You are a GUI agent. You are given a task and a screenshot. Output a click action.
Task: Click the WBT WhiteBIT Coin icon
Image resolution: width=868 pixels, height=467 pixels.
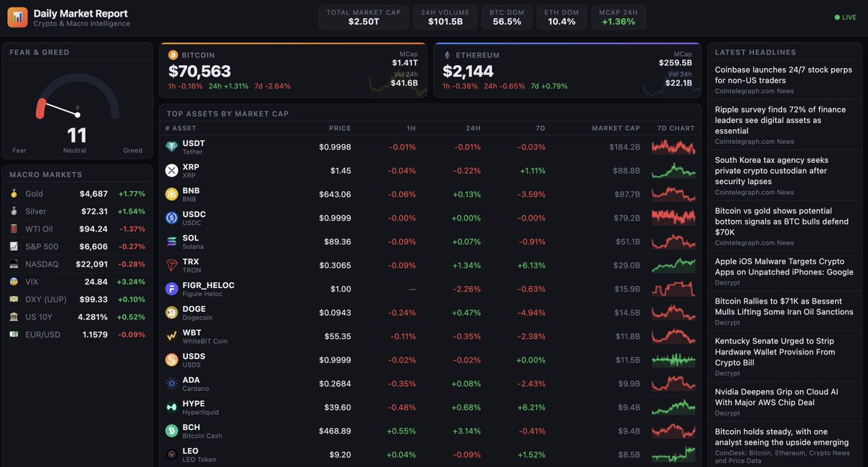coord(171,336)
